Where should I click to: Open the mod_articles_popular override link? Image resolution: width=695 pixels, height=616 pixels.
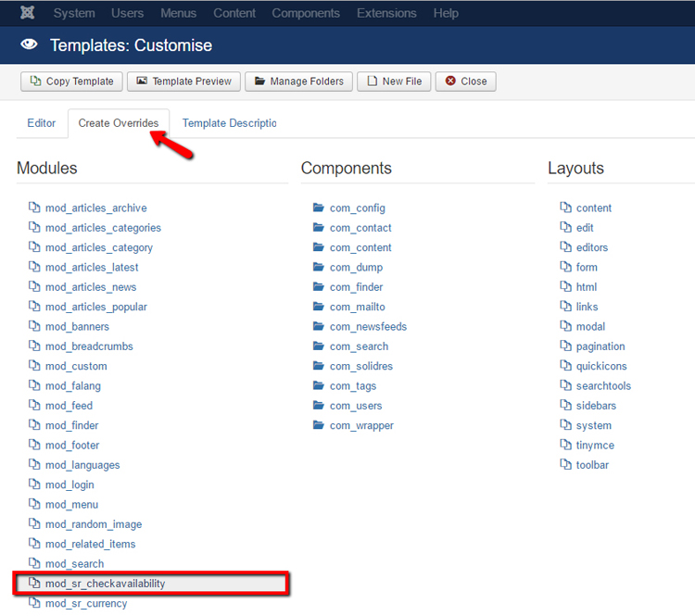[x=96, y=308]
